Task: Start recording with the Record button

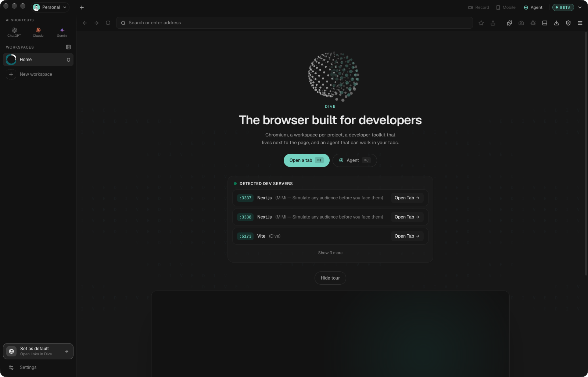Action: pyautogui.click(x=478, y=7)
